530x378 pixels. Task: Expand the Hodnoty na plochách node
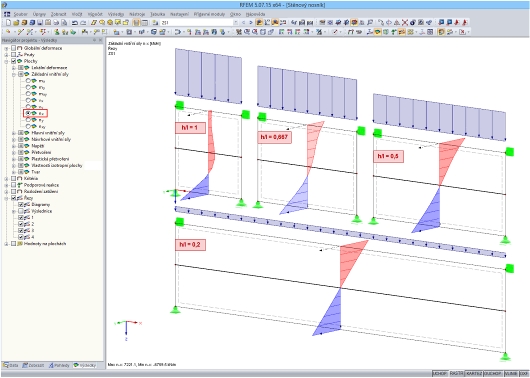coord(6,243)
